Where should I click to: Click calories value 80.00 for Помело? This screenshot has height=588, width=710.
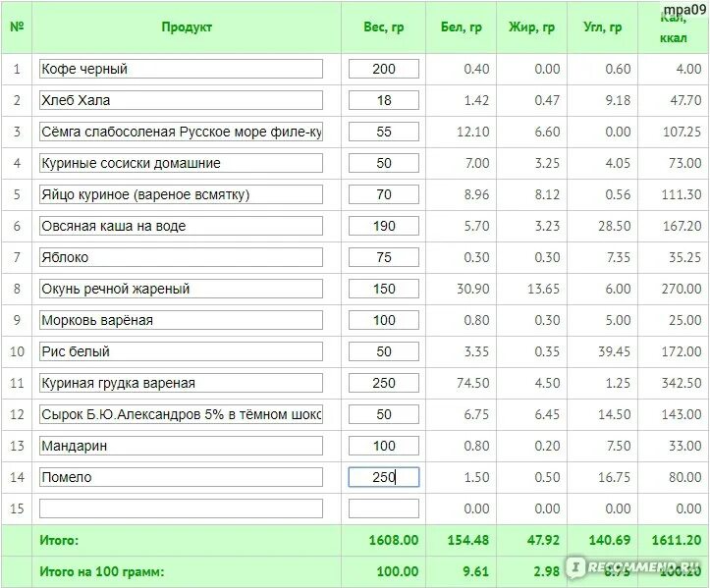(x=685, y=477)
